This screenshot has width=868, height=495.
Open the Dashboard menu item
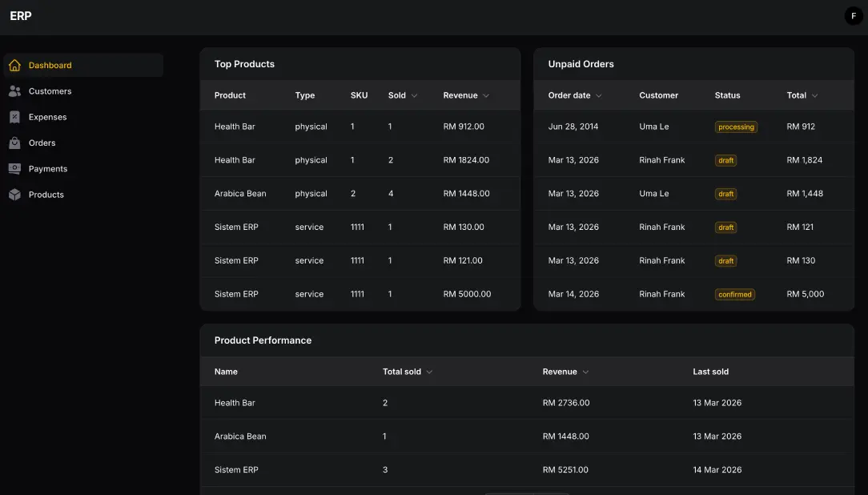point(83,66)
